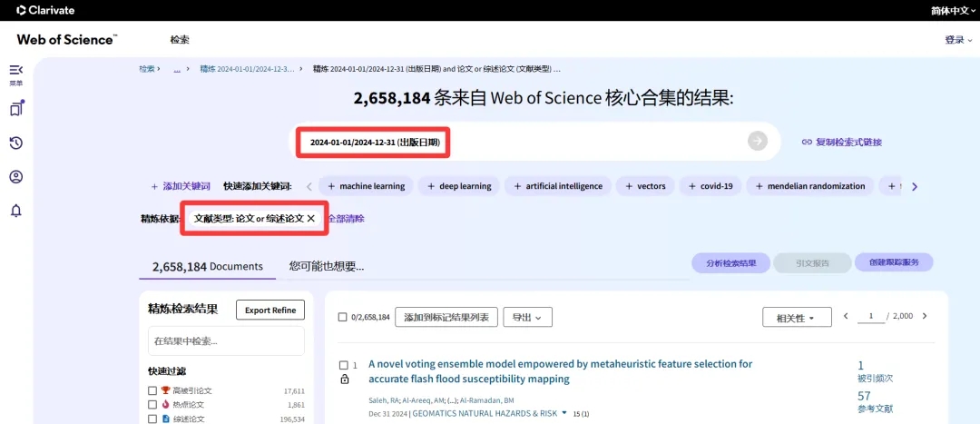Add the vectors keyword chip
Screen dimensions: 980x424
[645, 186]
